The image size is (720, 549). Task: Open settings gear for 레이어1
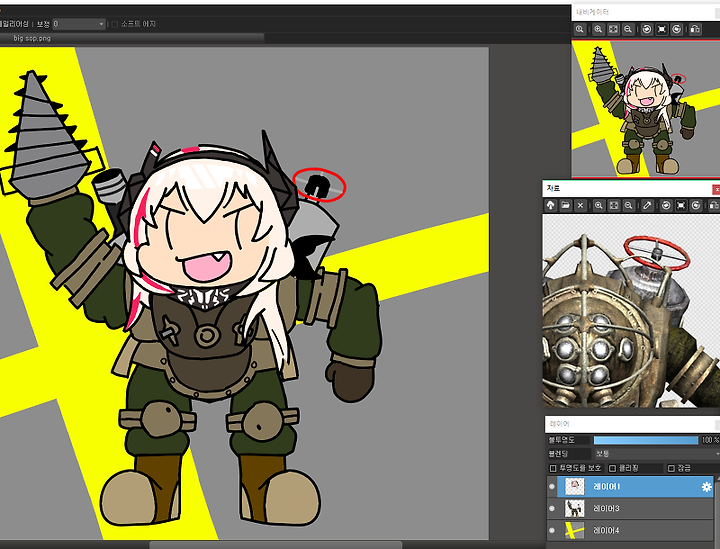707,487
